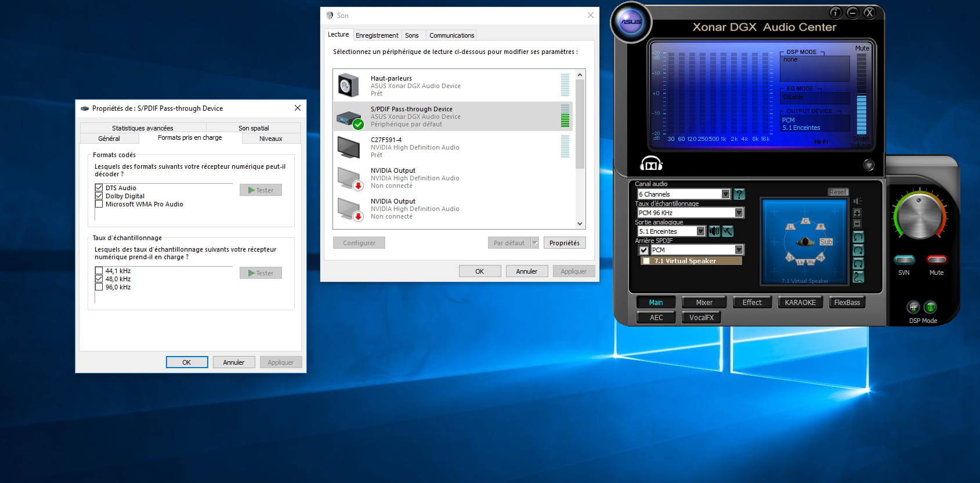
Task: Click the Smart Volume level meter
Action: click(x=862, y=94)
